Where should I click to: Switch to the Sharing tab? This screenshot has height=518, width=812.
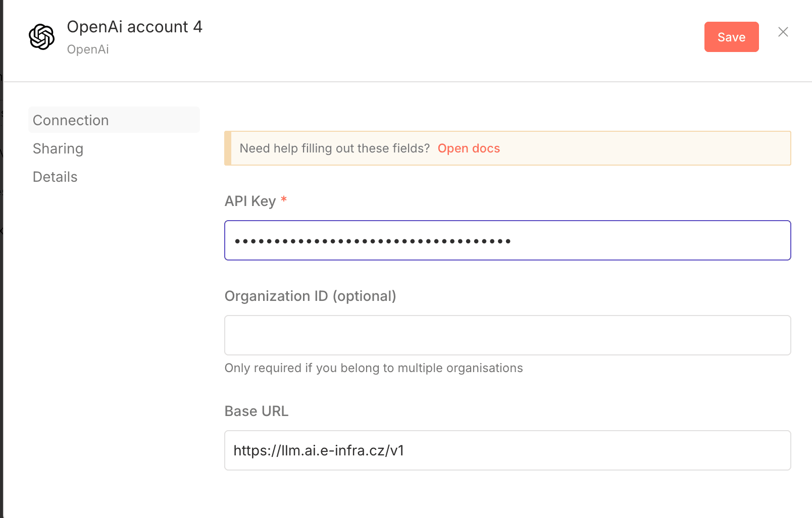[x=58, y=148]
